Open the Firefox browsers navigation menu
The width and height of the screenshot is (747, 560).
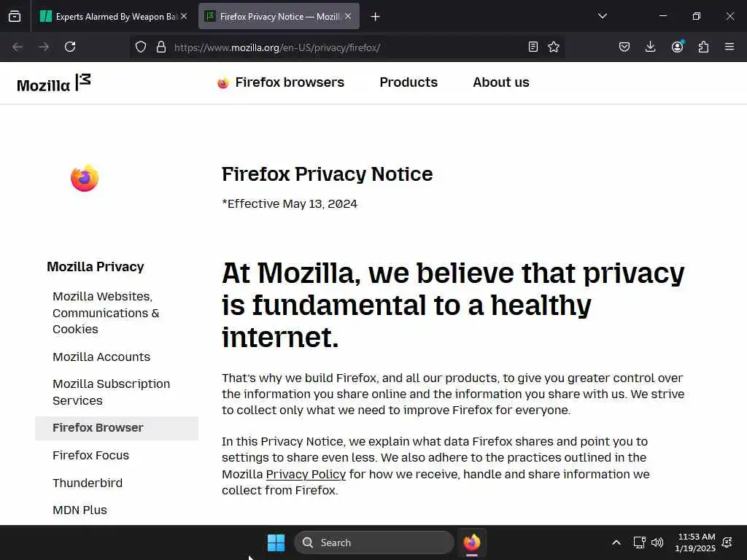coord(281,82)
